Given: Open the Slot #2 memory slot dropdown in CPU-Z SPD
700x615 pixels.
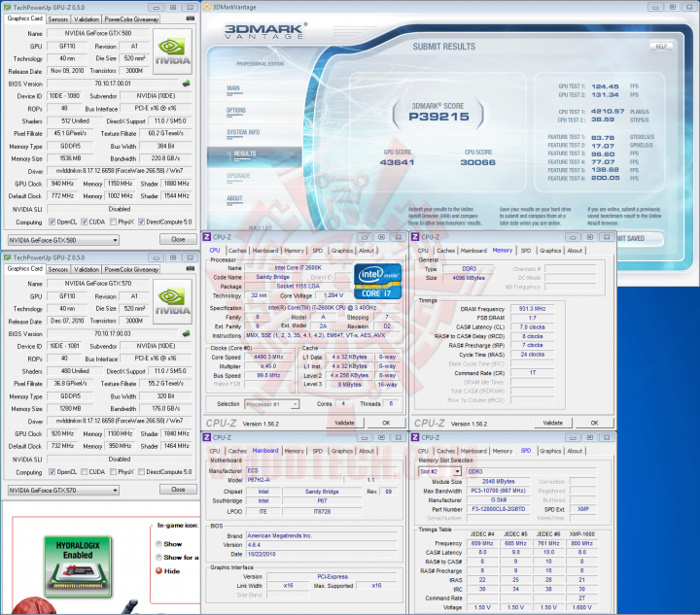Looking at the screenshot, I should (x=439, y=471).
